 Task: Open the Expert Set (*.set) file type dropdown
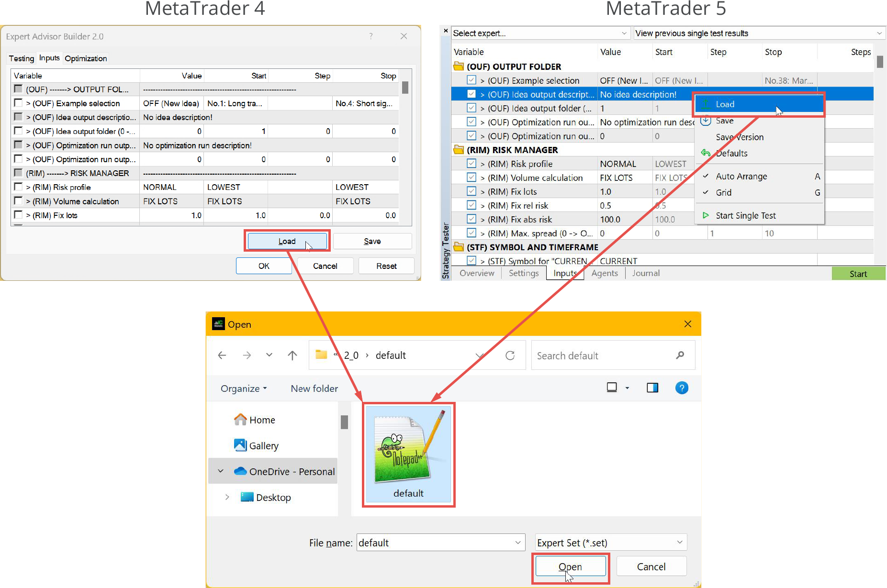coord(679,542)
